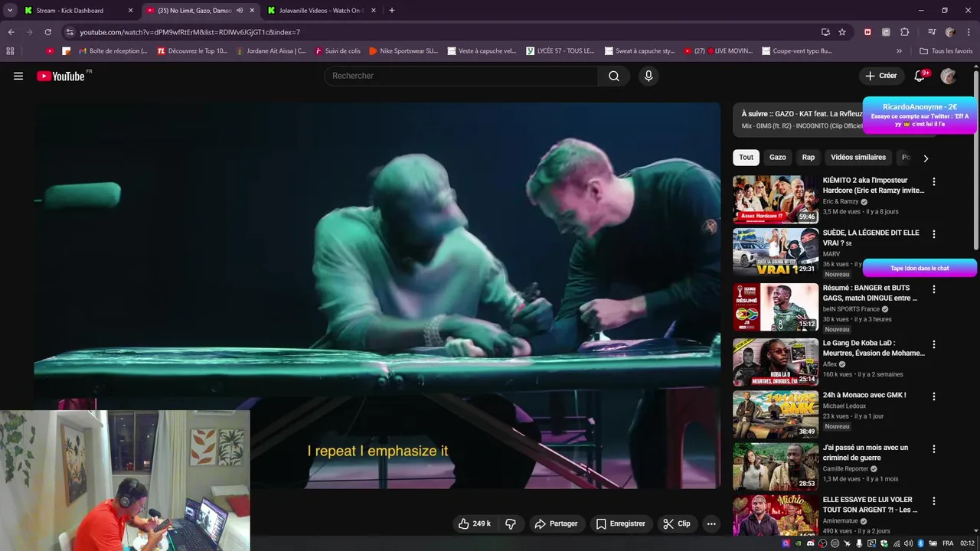Click the Michael Ledoux channel name
Screen dimensions: 980x551
(844, 406)
